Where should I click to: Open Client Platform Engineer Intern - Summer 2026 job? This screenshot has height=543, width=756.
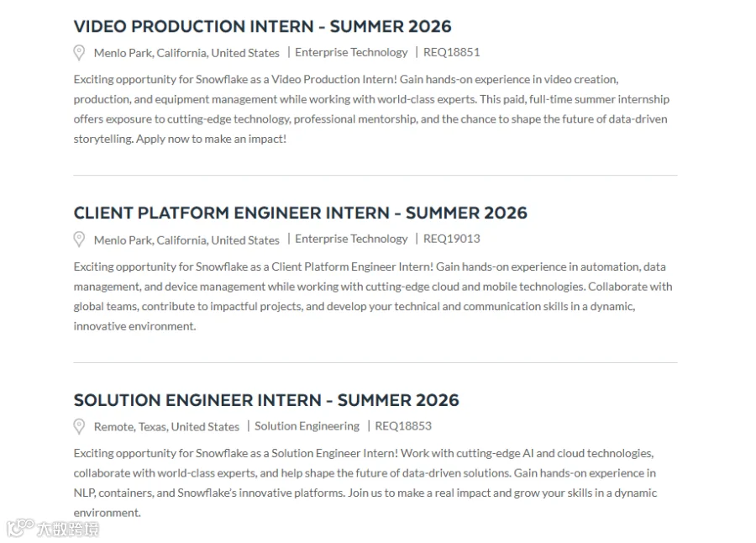click(x=301, y=213)
